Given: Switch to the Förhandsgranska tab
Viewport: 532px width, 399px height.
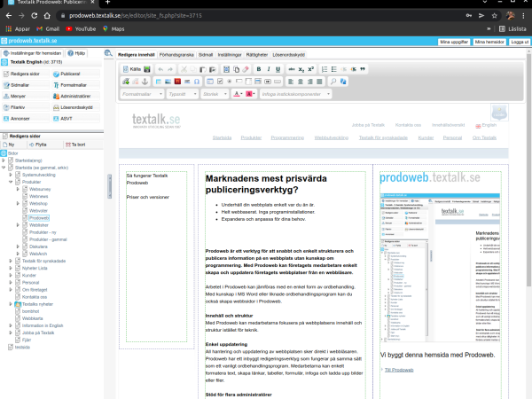Looking at the screenshot, I should click(176, 55).
